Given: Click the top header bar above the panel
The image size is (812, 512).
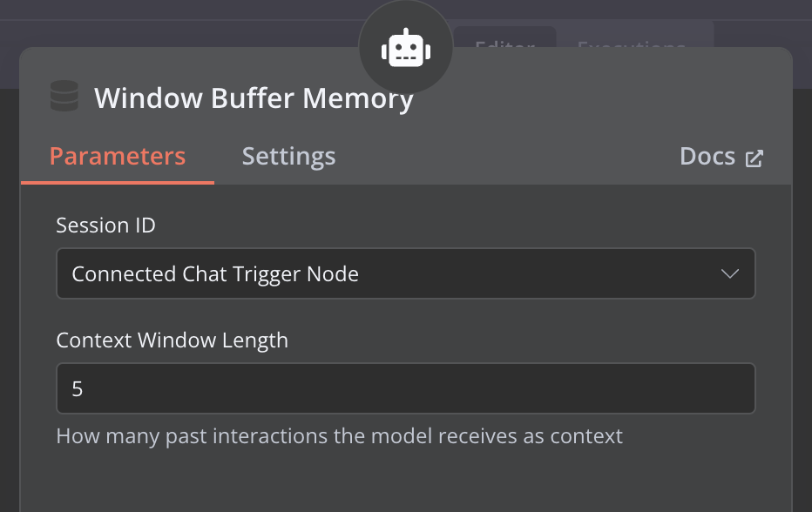Looking at the screenshot, I should 174,10.
